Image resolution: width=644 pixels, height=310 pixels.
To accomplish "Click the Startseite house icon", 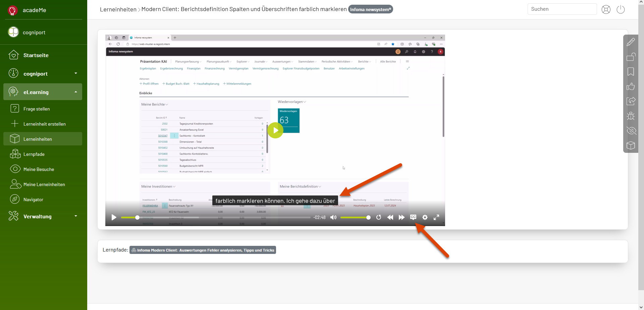I will 13,55.
